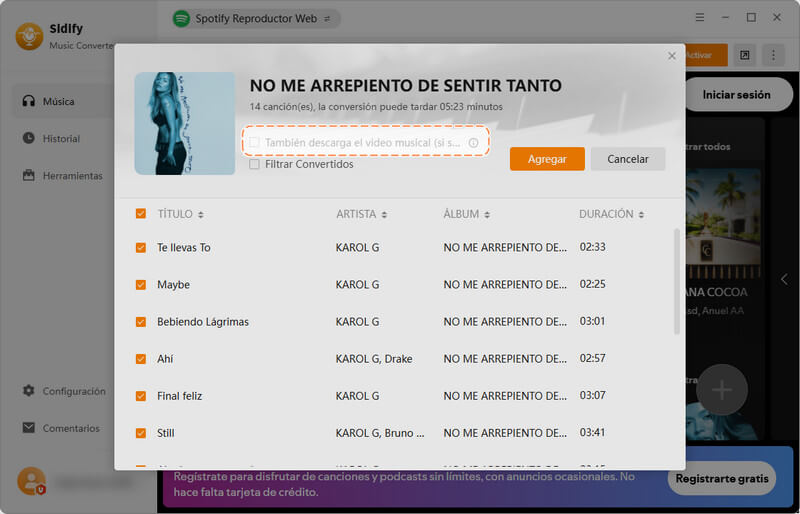Open Herramientas in the sidebar
The image size is (800, 514).
pyautogui.click(x=63, y=176)
